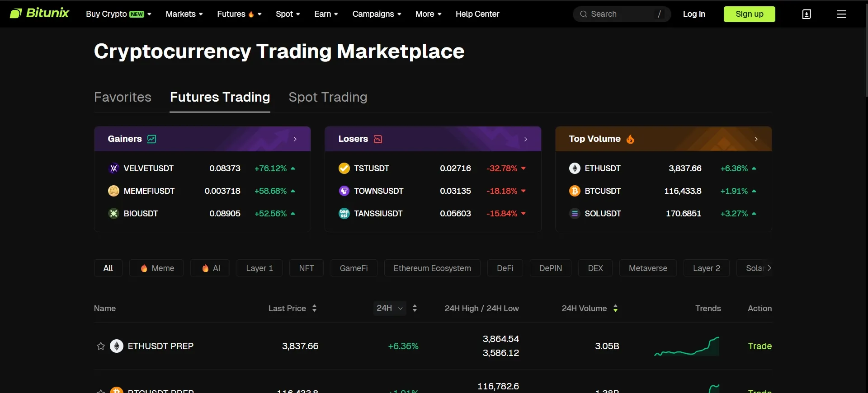The width and height of the screenshot is (868, 393).
Task: Open the 24H period dropdown
Action: coord(390,308)
